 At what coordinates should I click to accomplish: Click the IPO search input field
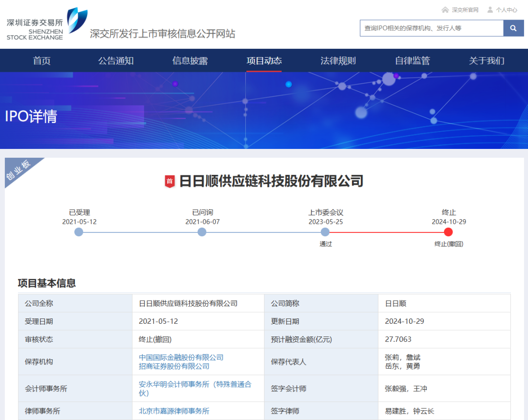(431, 28)
